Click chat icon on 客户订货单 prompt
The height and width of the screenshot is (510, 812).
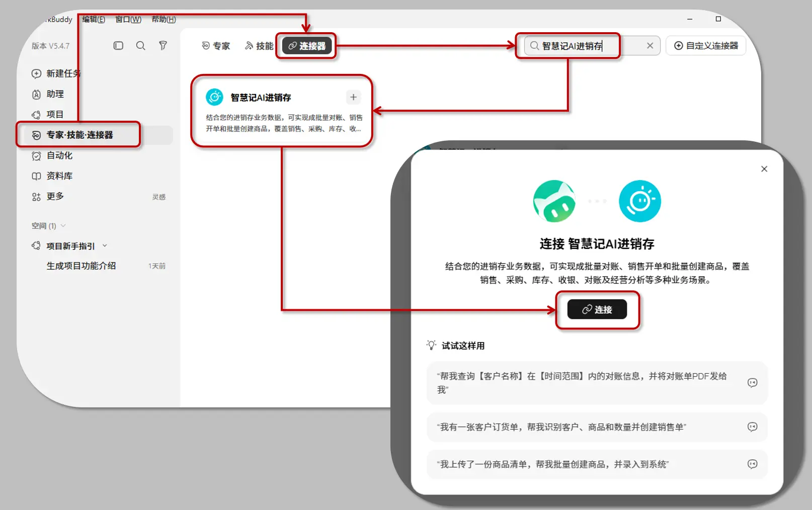click(752, 427)
